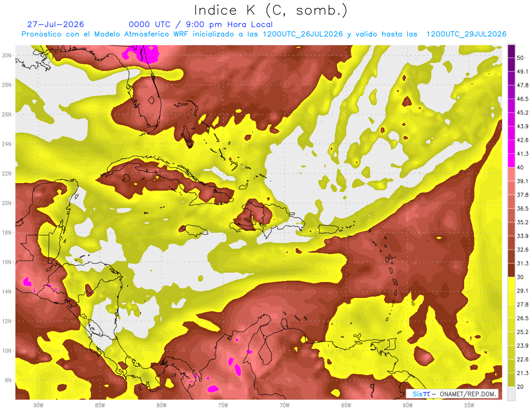Click the 60W longitude label
Screen dimensions: 532x411
coord(408,405)
